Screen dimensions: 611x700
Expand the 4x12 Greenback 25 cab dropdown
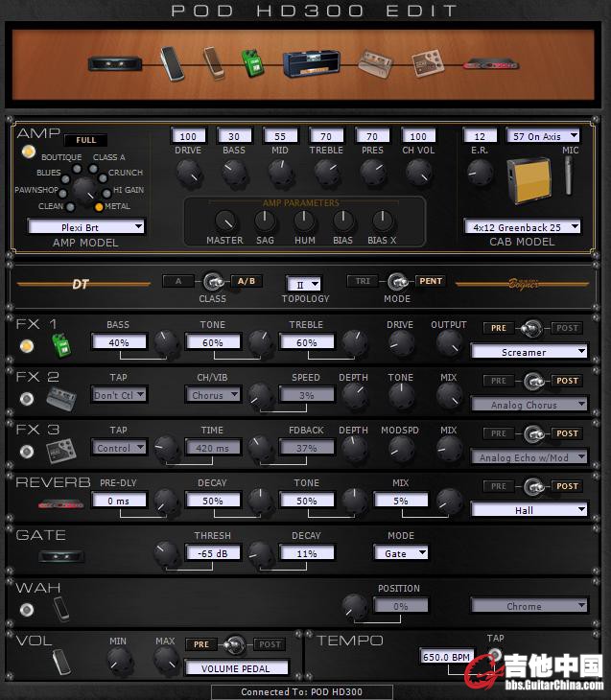(x=524, y=227)
